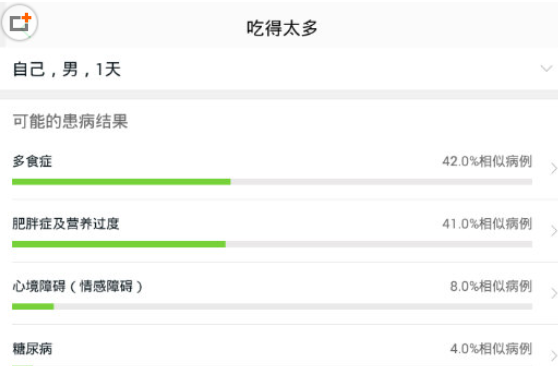Tap the 42.0%相似病例 text
This screenshot has height=366, width=558.
pos(487,161)
